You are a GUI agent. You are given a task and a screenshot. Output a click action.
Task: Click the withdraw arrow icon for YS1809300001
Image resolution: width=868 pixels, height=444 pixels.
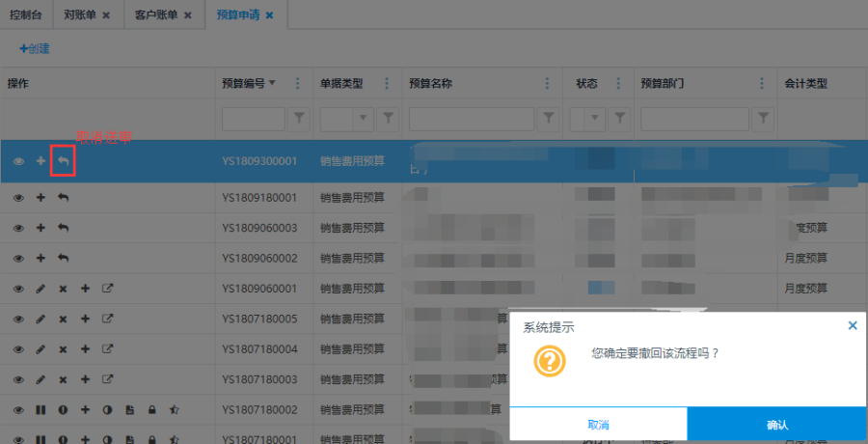click(63, 161)
